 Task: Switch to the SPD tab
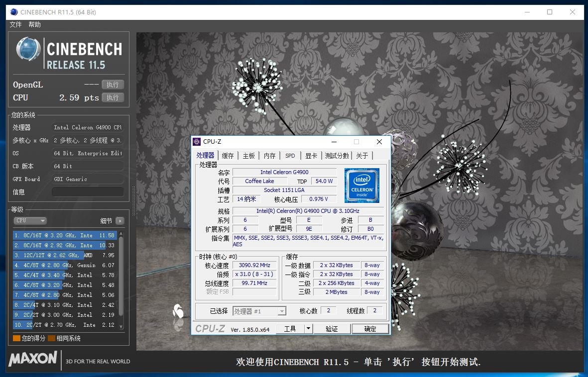click(x=290, y=155)
